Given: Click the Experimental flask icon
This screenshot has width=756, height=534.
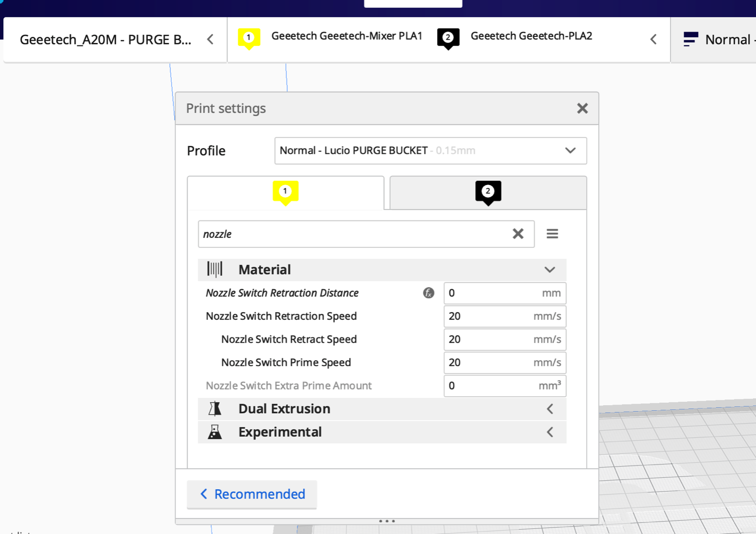Looking at the screenshot, I should [x=215, y=432].
